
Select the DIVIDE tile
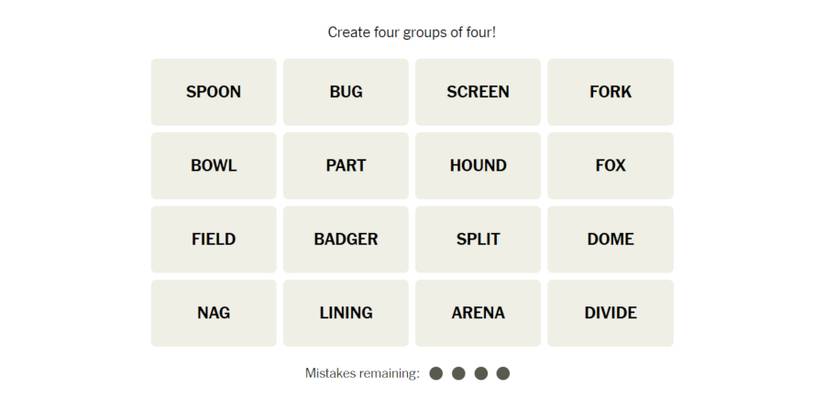(x=610, y=313)
